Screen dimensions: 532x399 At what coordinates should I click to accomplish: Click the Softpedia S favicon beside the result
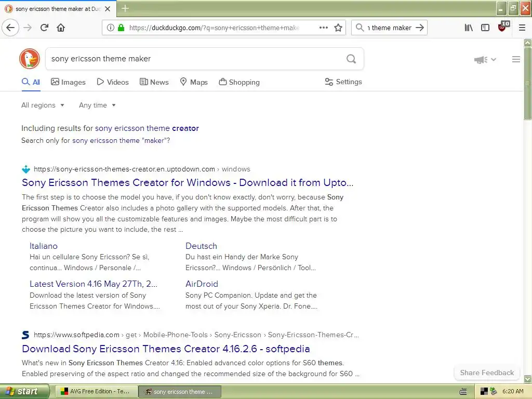[26, 335]
